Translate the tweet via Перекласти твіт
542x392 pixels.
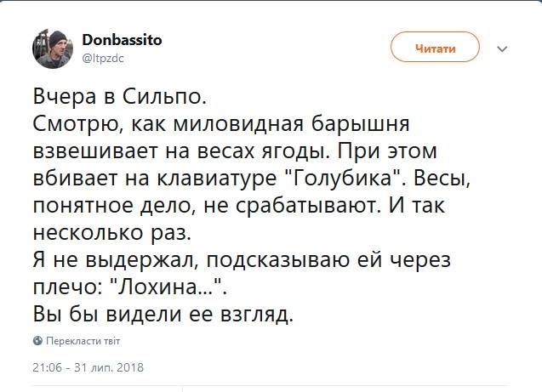tap(83, 341)
